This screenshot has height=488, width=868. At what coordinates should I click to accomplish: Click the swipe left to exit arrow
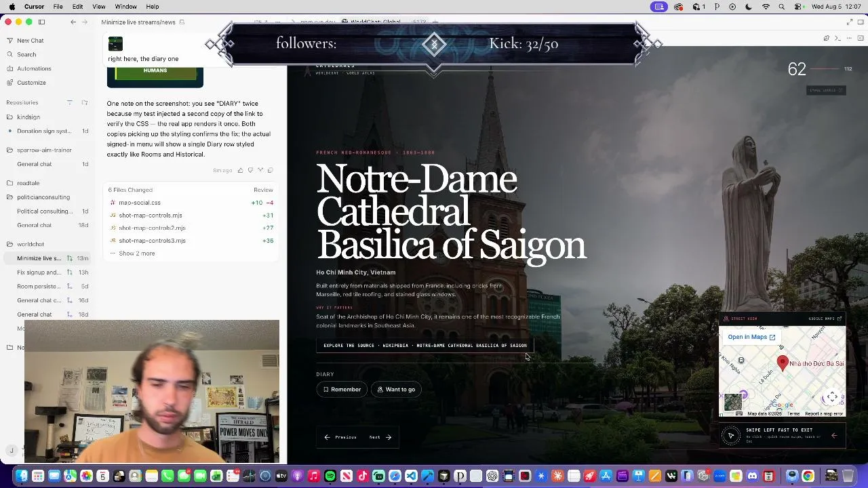pos(834,436)
